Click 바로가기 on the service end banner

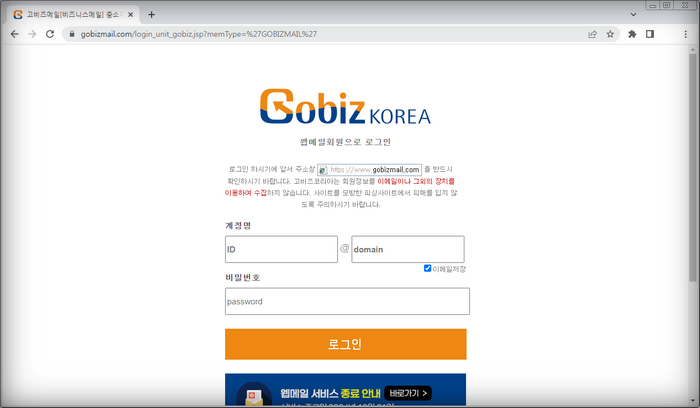408,393
